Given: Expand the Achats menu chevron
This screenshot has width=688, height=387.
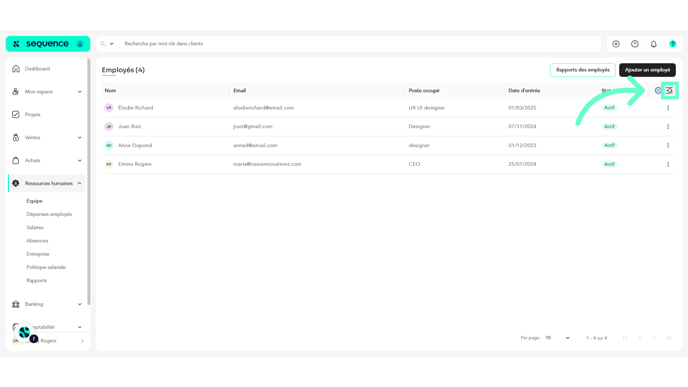Looking at the screenshot, I should click(79, 160).
